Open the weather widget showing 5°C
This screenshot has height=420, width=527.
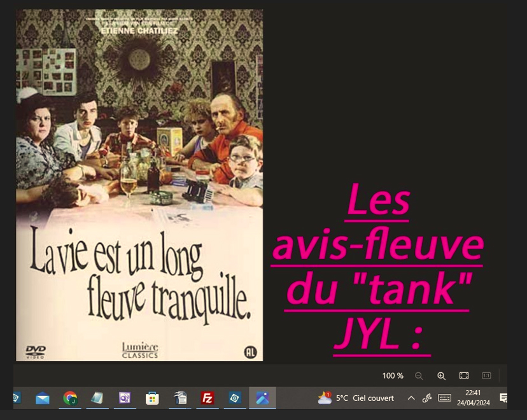[356, 398]
